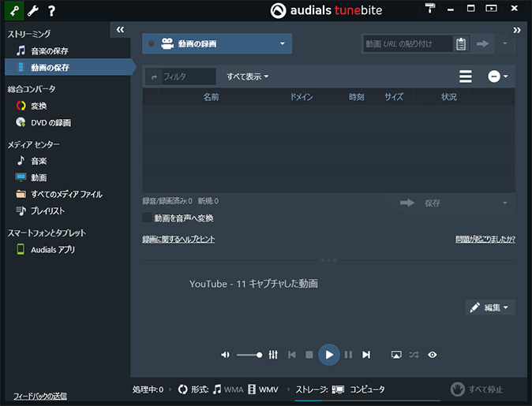The image size is (532, 406).
Task: Open the wrench settings icon
Action: (x=33, y=11)
